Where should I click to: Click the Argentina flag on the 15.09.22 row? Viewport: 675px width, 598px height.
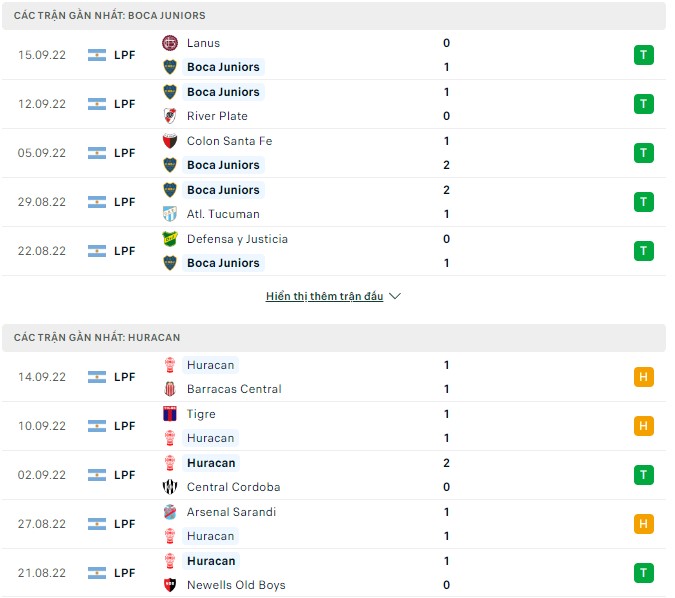97,55
